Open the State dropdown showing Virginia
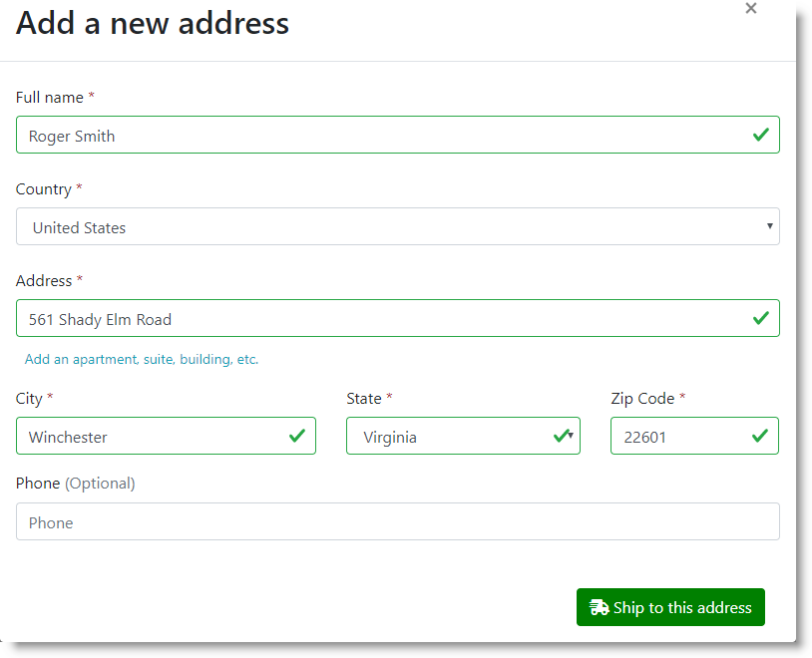 [x=463, y=436]
